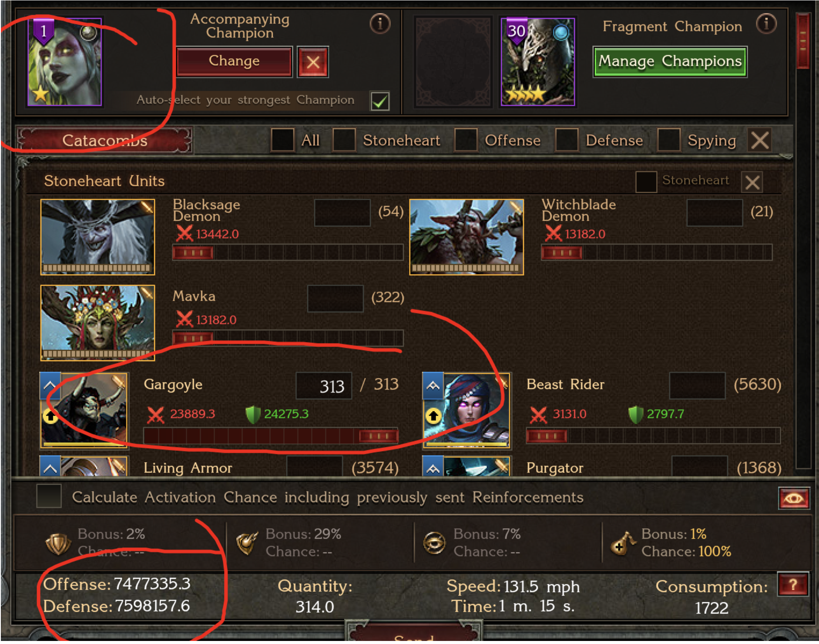Open the Fragment Champion info icon
Image resolution: width=819 pixels, height=644 pixels.
[x=766, y=23]
